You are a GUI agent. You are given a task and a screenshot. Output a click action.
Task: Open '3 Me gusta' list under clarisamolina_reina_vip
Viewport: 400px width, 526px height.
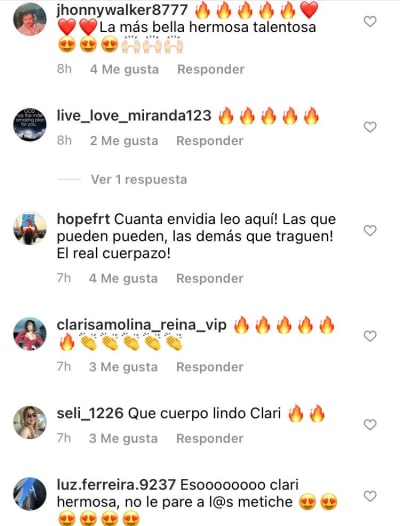point(123,367)
